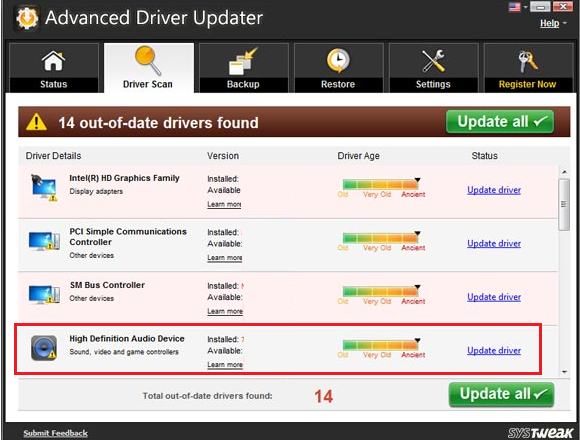Click Sound, video and game controllers text
Image resolution: width=580 pixels, height=440 pixels.
124,352
